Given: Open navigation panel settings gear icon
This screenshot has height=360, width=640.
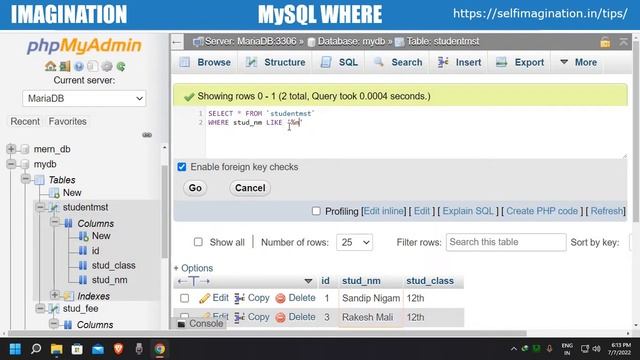Looking at the screenshot, I should pyautogui.click(x=107, y=66).
